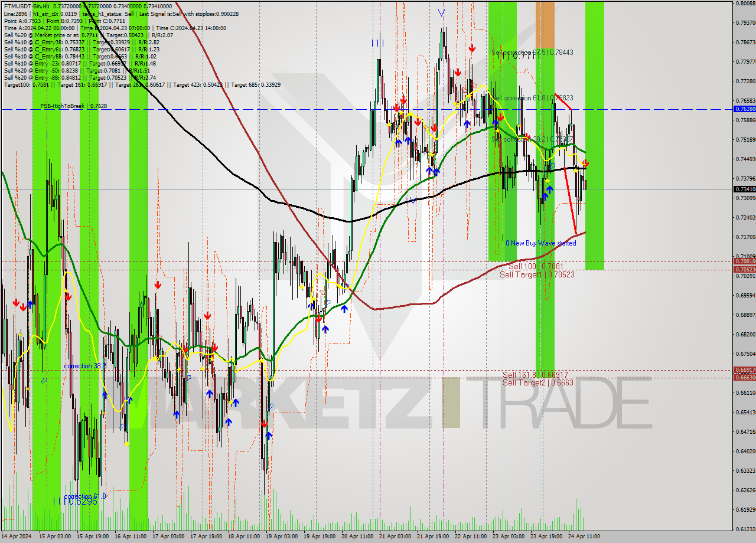Click the 'Time A:2024.04.22 06:00:00' text
Viewport: 756px width, 543px height.
[40, 28]
